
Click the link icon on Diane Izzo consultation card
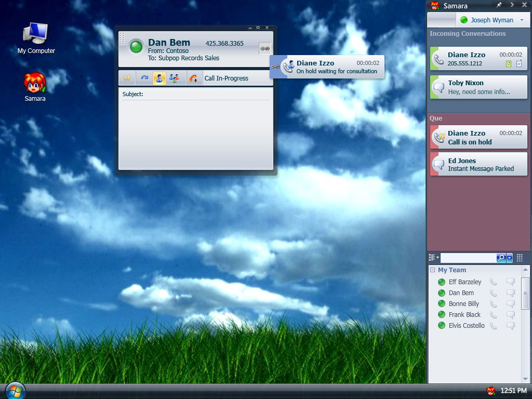pos(275,67)
